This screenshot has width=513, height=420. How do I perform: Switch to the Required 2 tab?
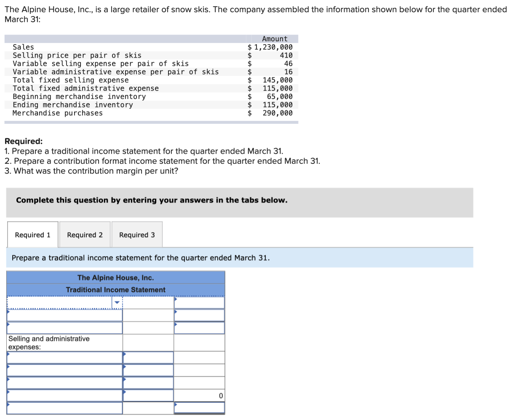85,235
